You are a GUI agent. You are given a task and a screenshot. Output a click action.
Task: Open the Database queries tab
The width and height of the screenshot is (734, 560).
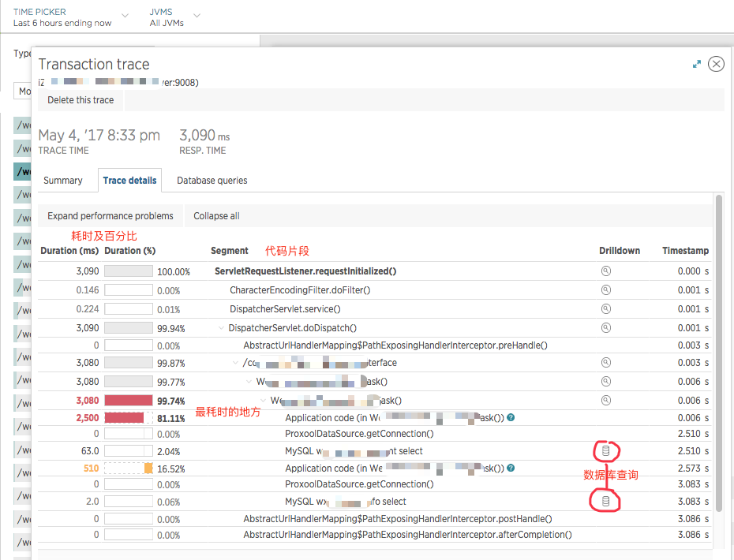pyautogui.click(x=211, y=180)
